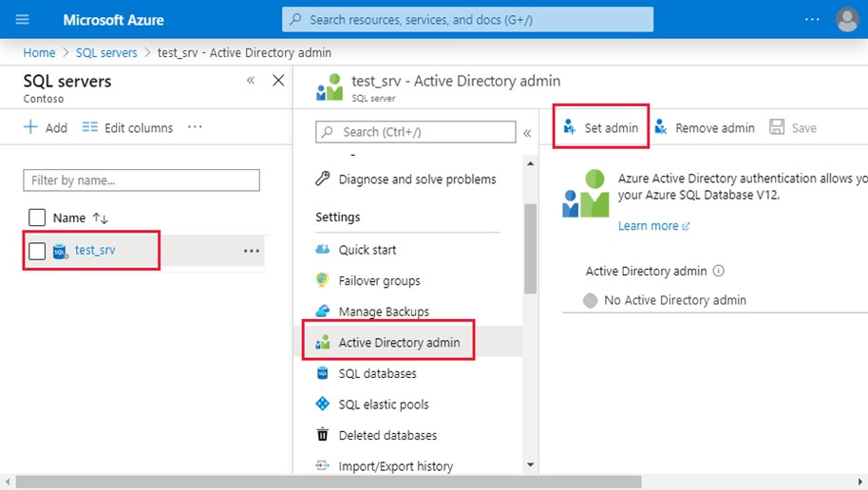Screen dimensions: 868x490
Task: Click the trash icon for Deleted databases
Action: point(322,434)
